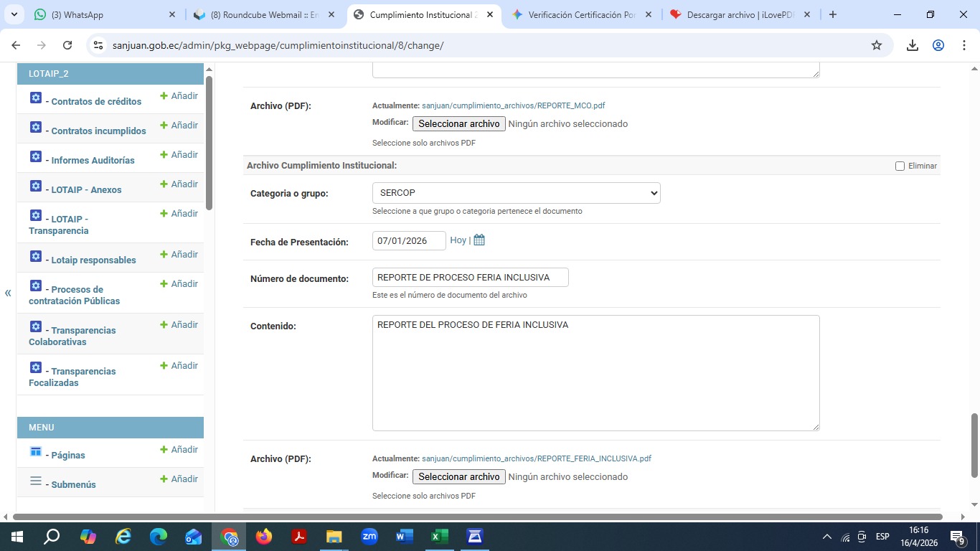This screenshot has height=551, width=980.
Task: Switch to the iLovePDF download tab
Action: [739, 14]
